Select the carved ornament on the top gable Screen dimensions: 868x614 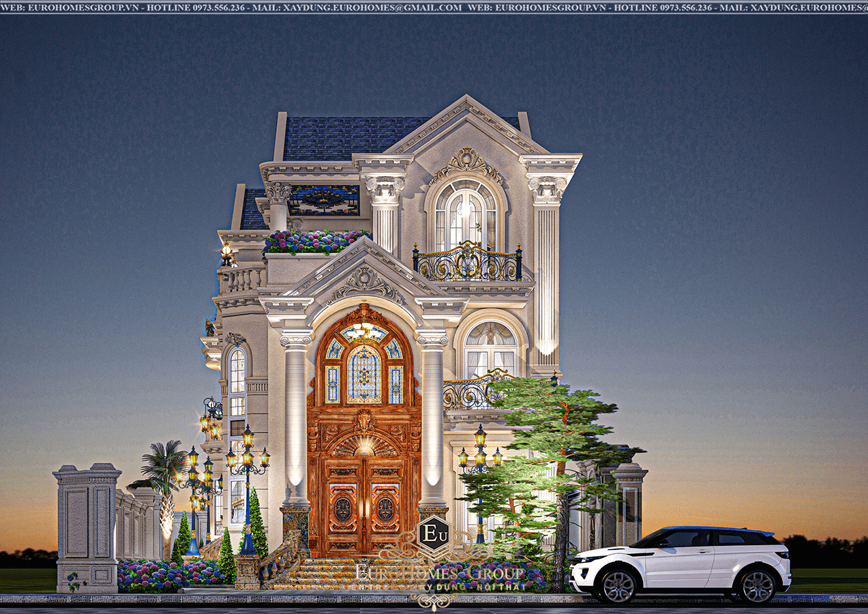click(466, 164)
